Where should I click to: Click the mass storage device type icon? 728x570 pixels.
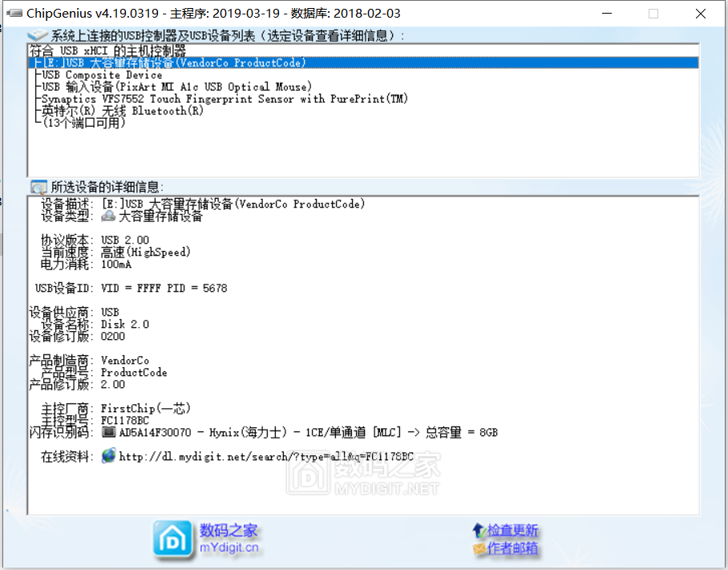point(108,216)
